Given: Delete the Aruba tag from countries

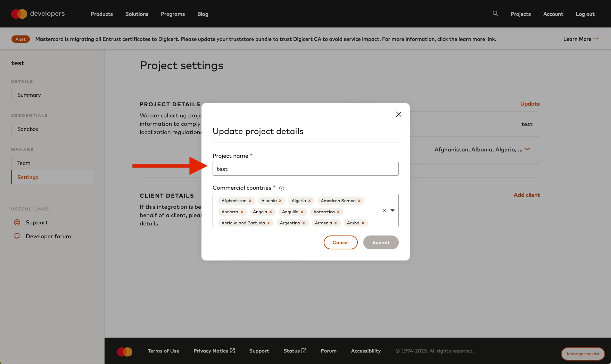Looking at the screenshot, I should click(x=363, y=223).
